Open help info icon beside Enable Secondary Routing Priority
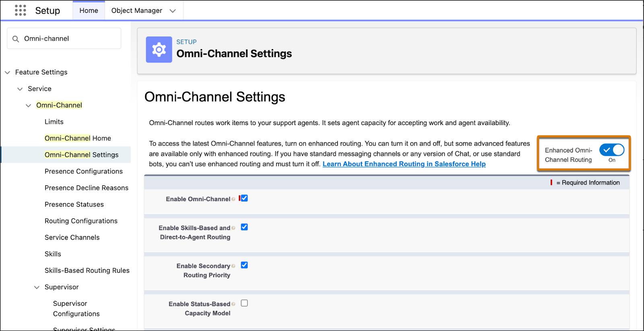Viewport: 644px width, 331px height. click(x=233, y=266)
